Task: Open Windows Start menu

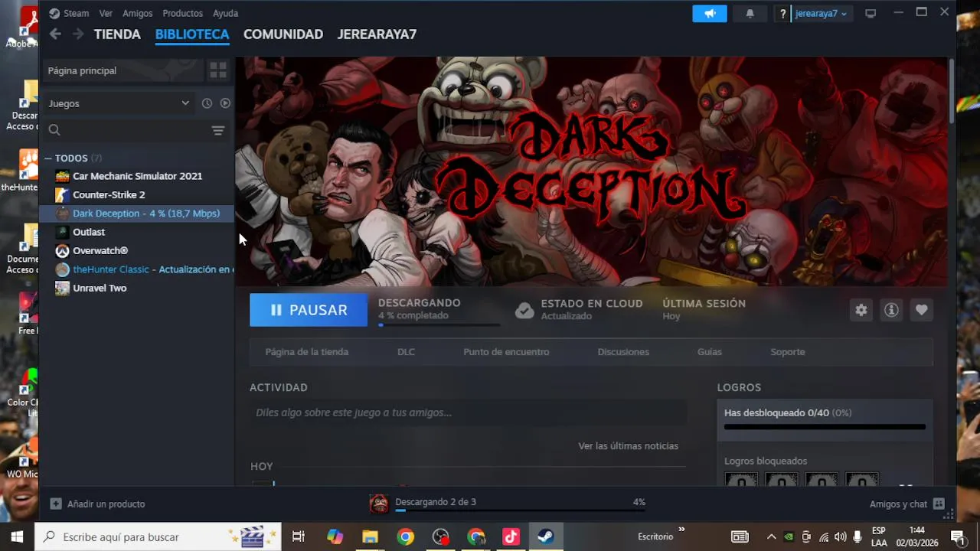Action: pyautogui.click(x=17, y=537)
